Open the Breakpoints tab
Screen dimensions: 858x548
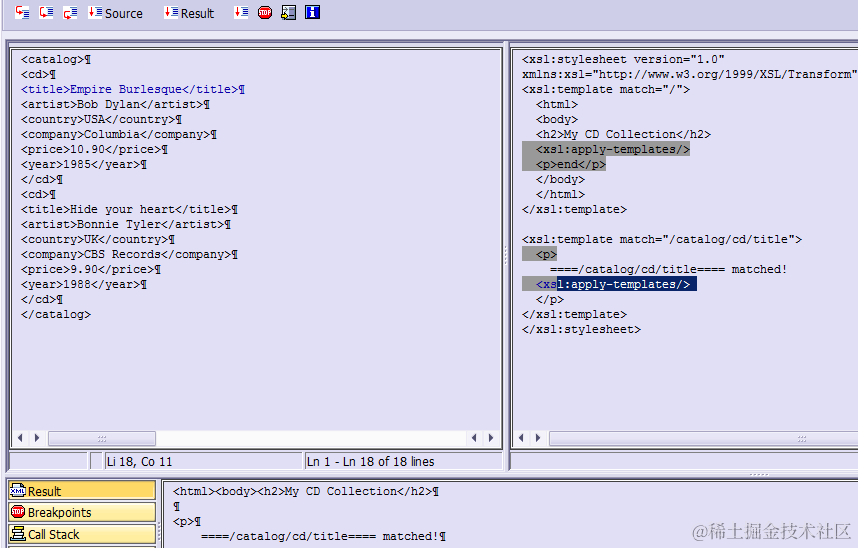point(82,512)
